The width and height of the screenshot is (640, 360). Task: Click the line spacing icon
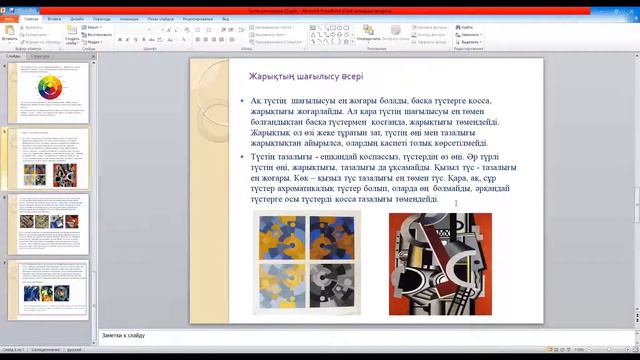(x=241, y=30)
